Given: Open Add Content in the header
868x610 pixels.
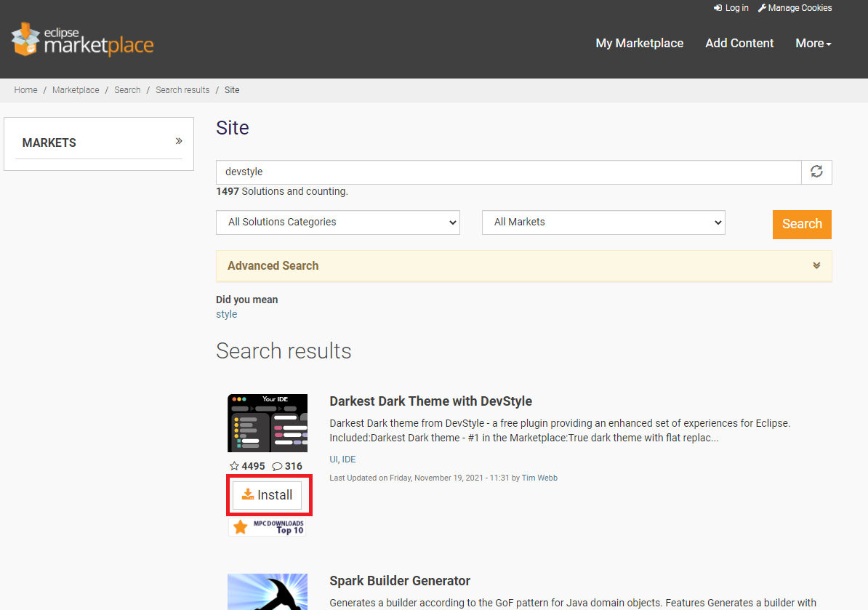Looking at the screenshot, I should pos(739,43).
